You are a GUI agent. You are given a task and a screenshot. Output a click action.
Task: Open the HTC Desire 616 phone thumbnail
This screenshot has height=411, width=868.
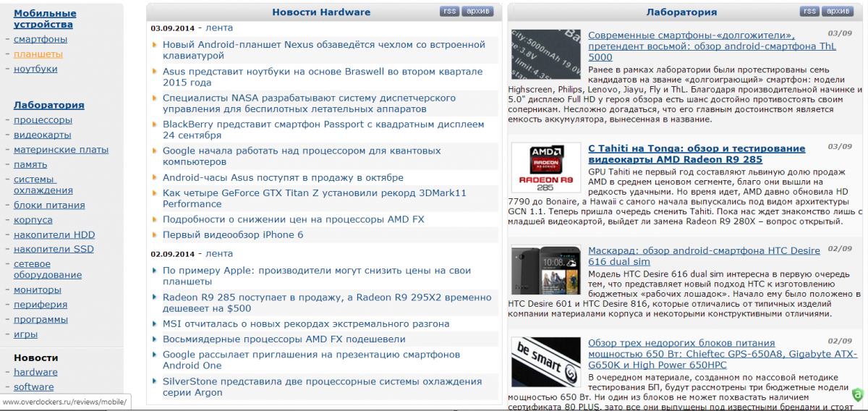[546, 269]
